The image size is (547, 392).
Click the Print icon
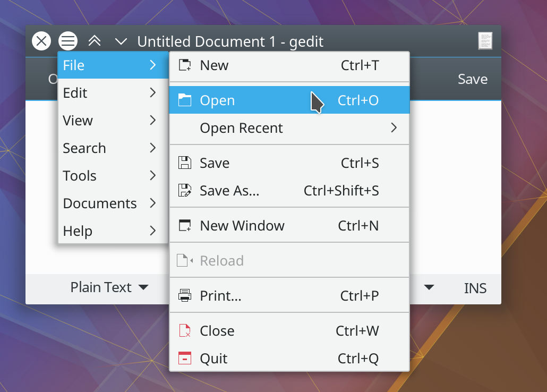pyautogui.click(x=185, y=295)
